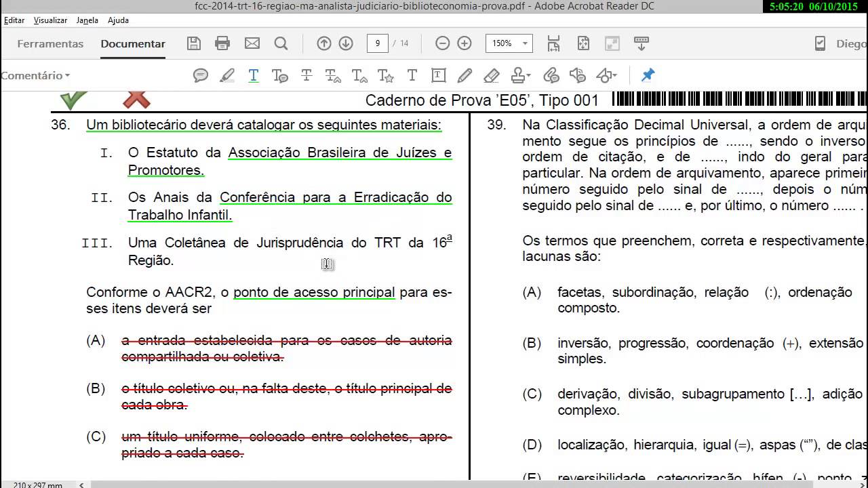Attach a file with paperclip icon

pyautogui.click(x=551, y=75)
